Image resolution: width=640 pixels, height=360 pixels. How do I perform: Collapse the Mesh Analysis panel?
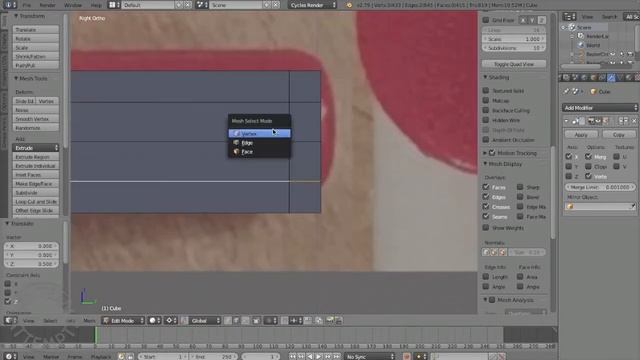coord(485,300)
